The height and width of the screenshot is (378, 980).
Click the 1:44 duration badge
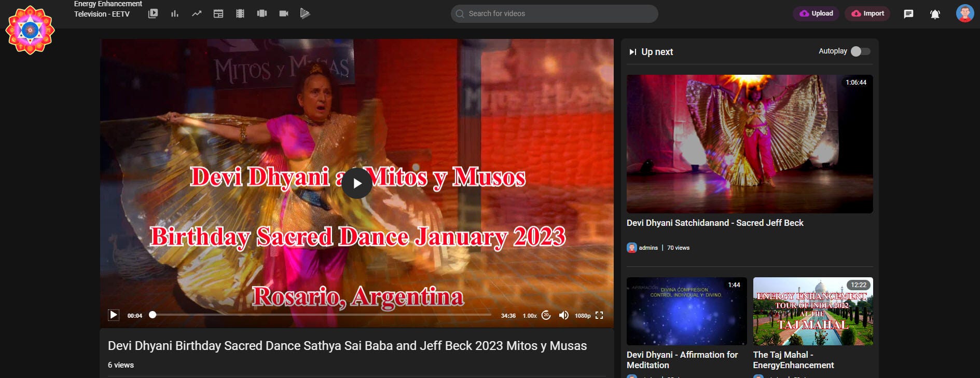734,285
